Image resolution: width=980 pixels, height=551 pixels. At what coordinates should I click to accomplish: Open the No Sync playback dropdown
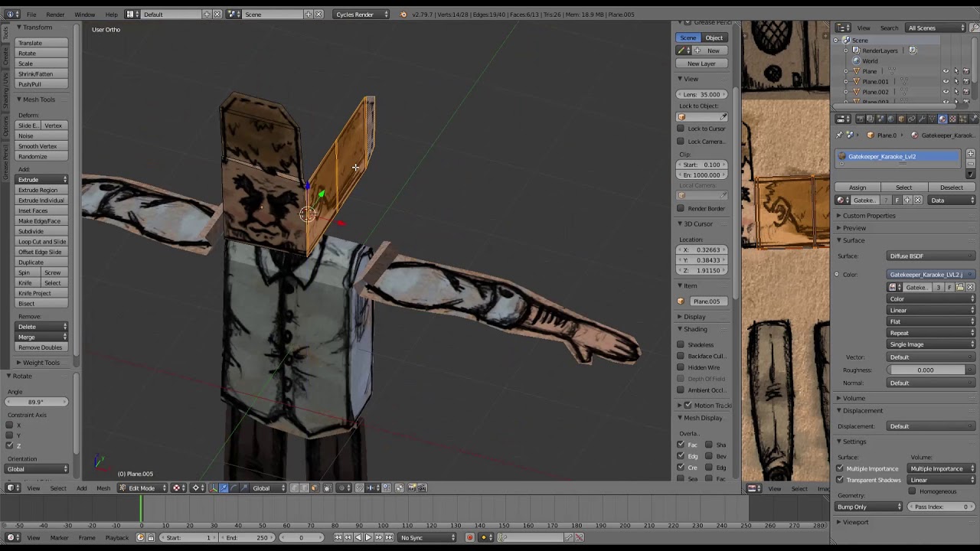[428, 537]
